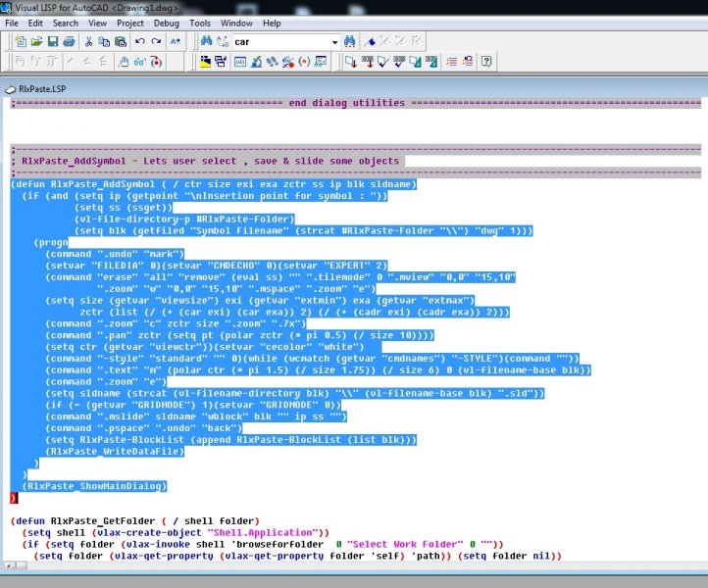Click the Add Watch eyeglasses icon
Screen dimensions: 708x588
pos(140,62)
